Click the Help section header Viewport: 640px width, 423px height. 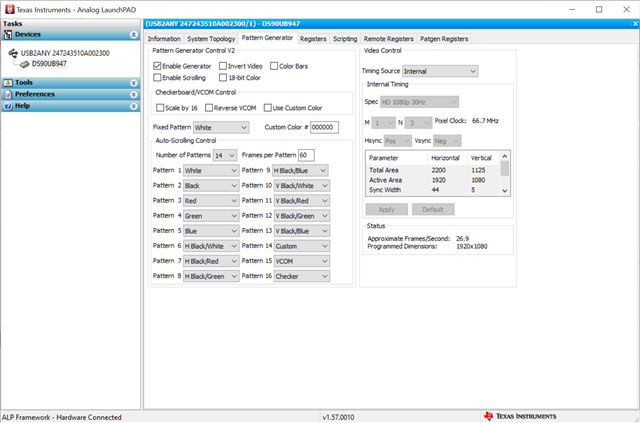[71, 106]
